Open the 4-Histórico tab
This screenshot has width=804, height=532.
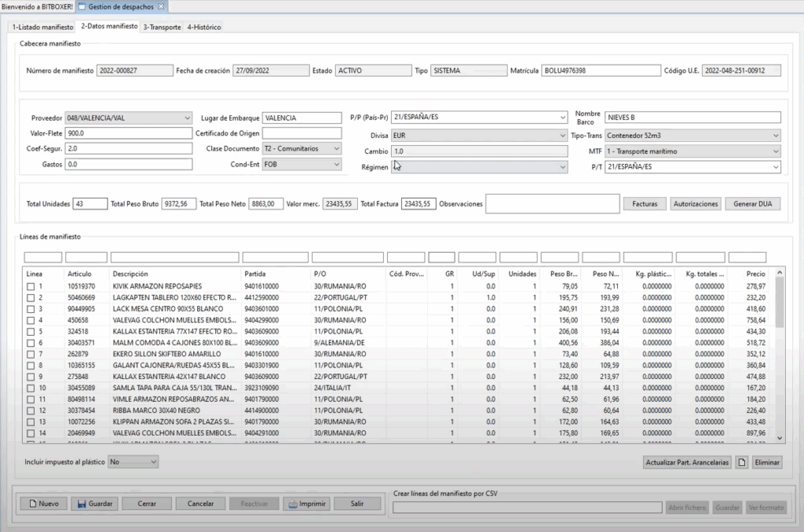(x=203, y=27)
